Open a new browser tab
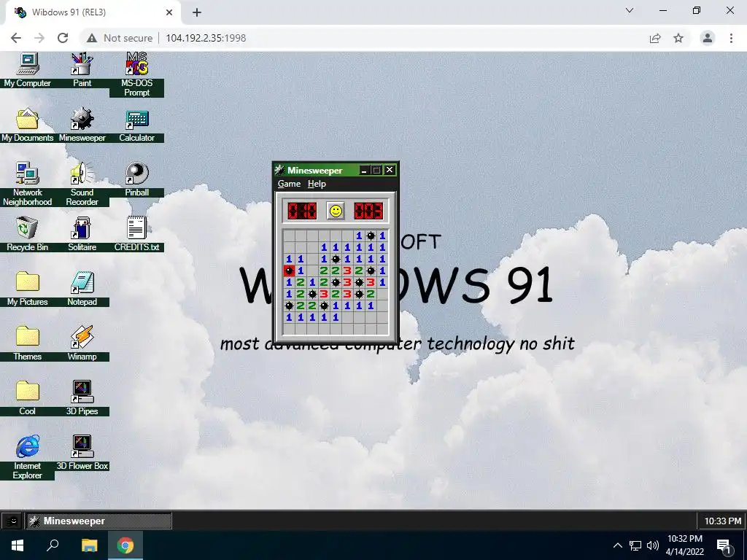The width and height of the screenshot is (747, 560). (x=197, y=13)
